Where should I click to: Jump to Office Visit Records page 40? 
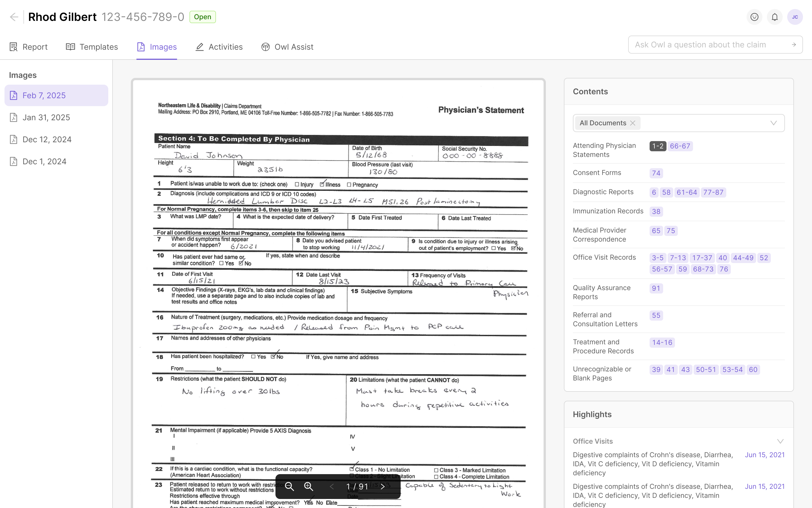(722, 258)
